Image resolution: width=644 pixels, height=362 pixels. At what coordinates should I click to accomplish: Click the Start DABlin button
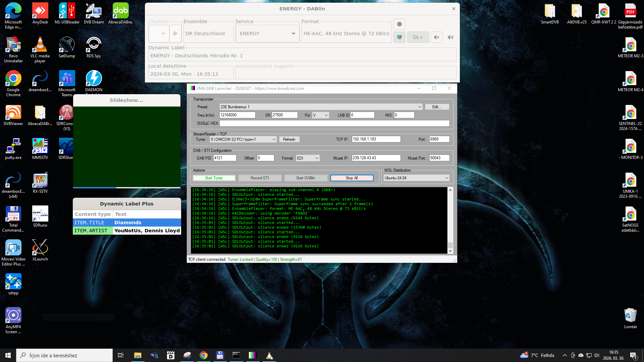click(306, 178)
